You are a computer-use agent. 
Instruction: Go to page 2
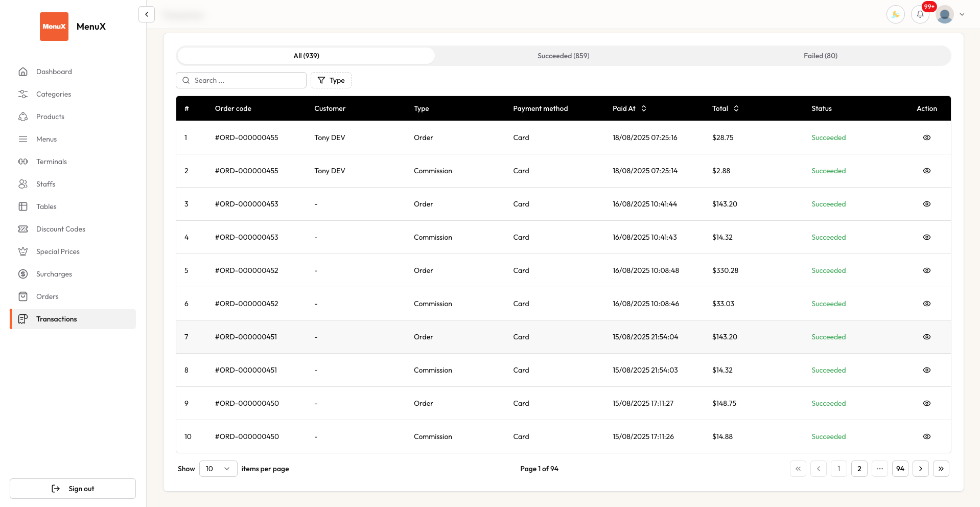(859, 469)
